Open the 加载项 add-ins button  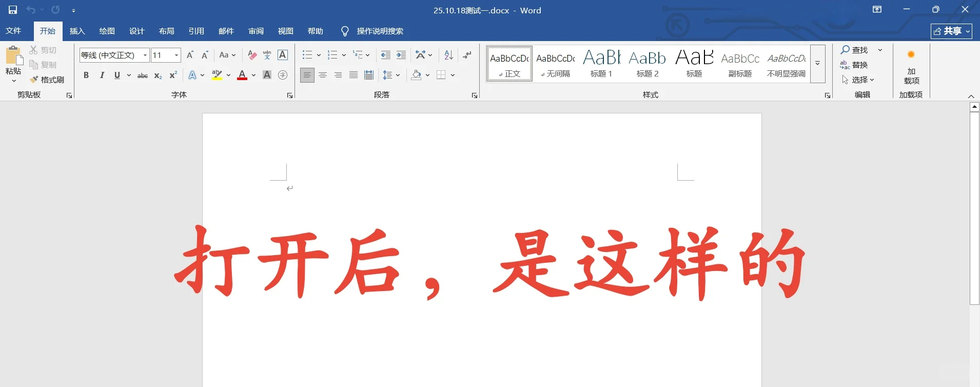(x=911, y=67)
